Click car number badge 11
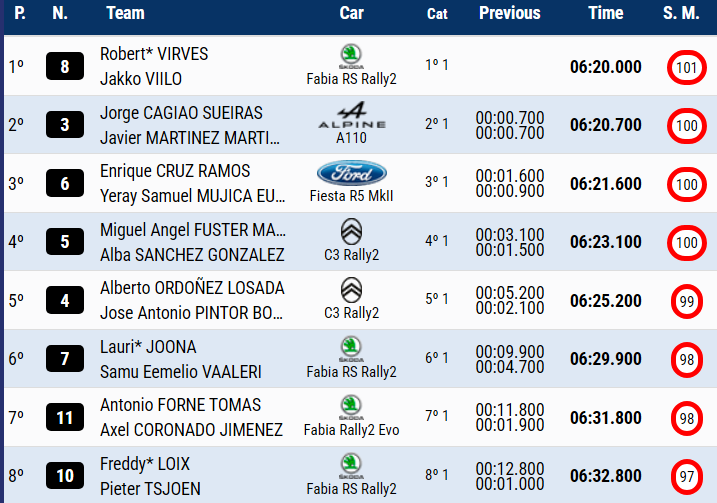Image resolution: width=717 pixels, height=503 pixels. [65, 417]
